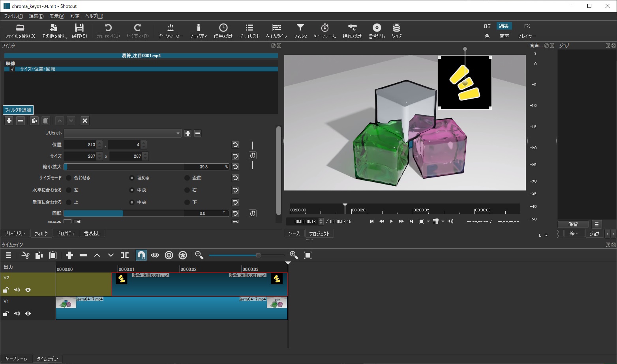Switch to FX layout button
This screenshot has width=617, height=364.
[x=527, y=26]
